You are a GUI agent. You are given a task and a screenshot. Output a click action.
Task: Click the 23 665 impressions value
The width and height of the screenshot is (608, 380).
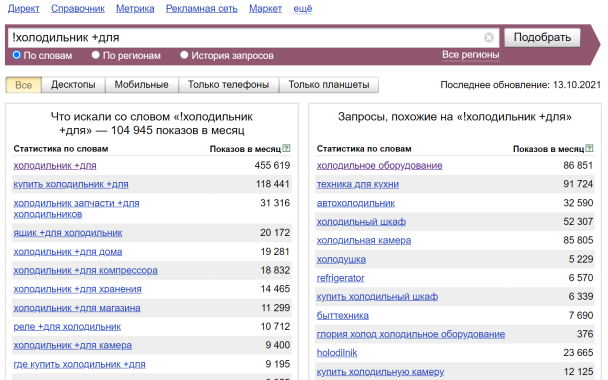(x=578, y=353)
